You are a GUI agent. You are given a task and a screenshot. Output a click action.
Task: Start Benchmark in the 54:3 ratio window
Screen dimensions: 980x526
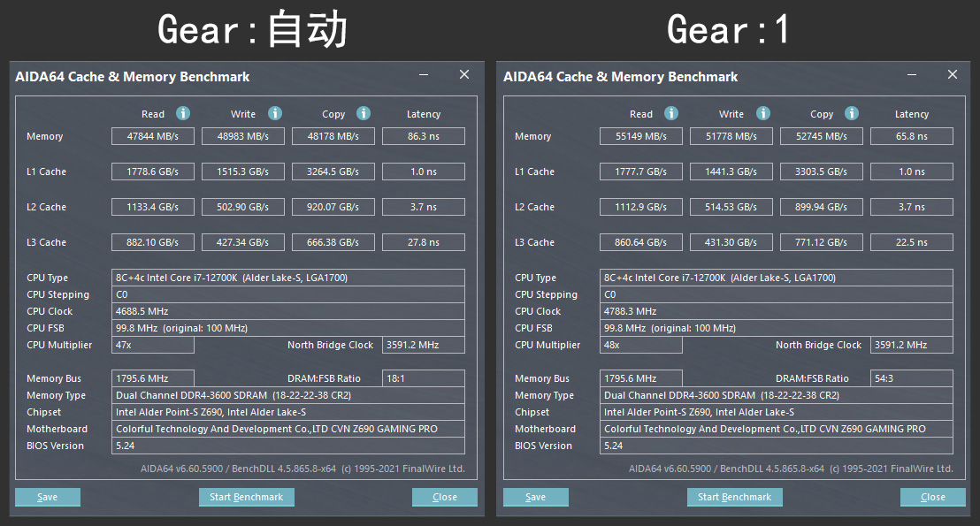[734, 497]
